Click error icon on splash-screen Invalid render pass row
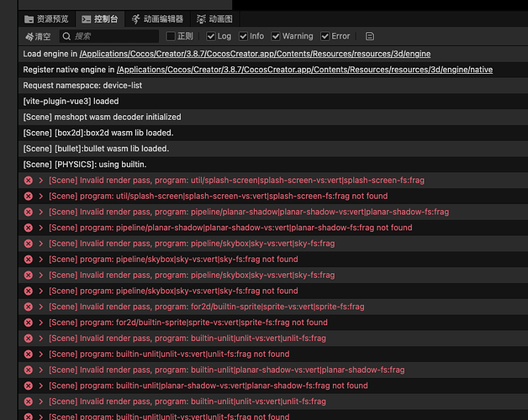Screen dimensions: 528x420 click(x=29, y=181)
